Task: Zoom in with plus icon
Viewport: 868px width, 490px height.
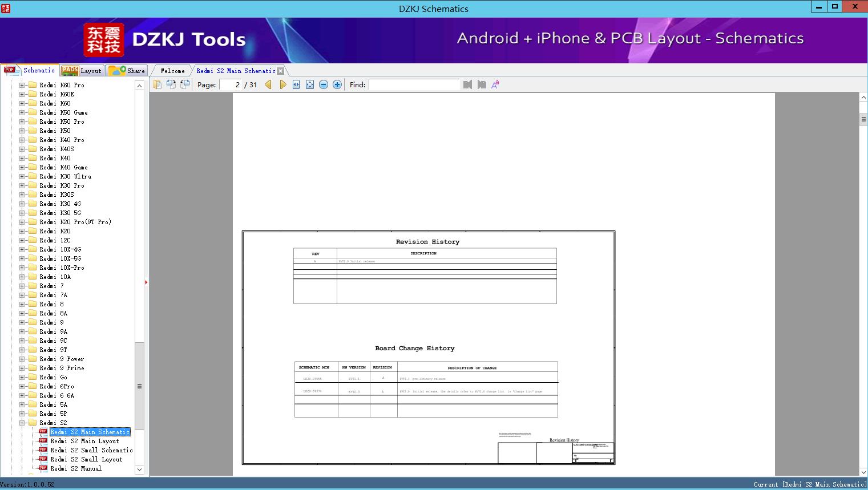Action: pyautogui.click(x=337, y=84)
